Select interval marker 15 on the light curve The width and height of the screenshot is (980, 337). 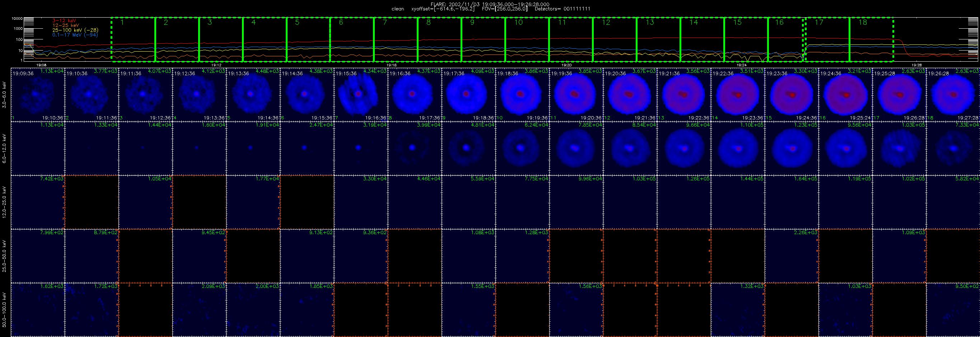[737, 23]
